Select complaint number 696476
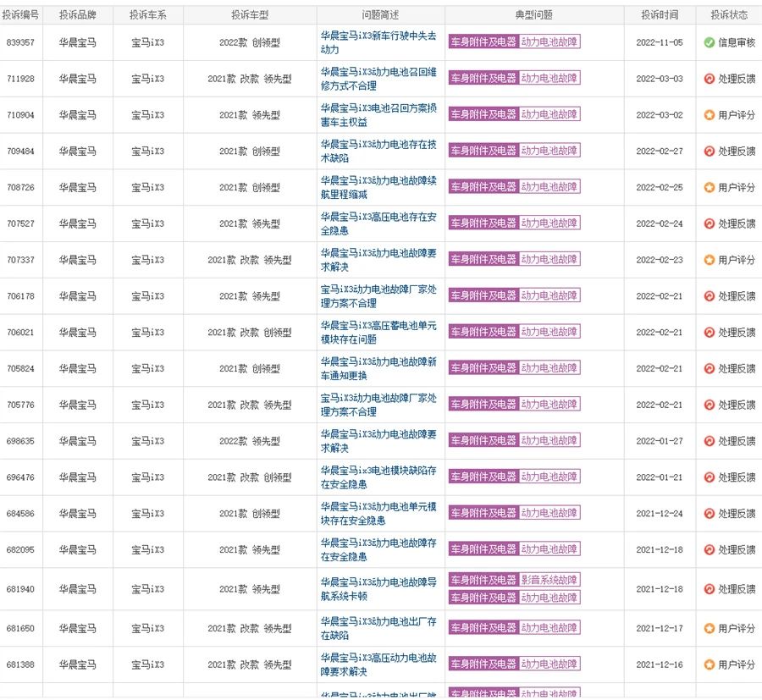The width and height of the screenshot is (762, 700). (x=20, y=477)
